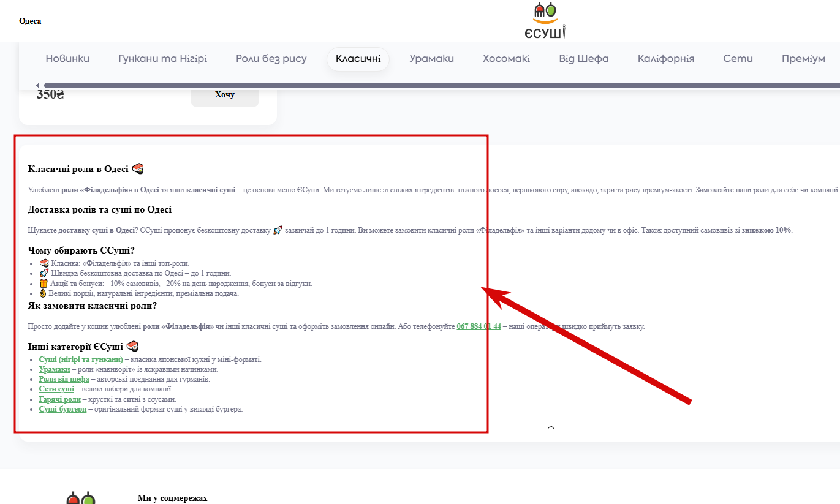840x504 pixels.
Task: Click the ЄСуші logo
Action: [x=546, y=21]
